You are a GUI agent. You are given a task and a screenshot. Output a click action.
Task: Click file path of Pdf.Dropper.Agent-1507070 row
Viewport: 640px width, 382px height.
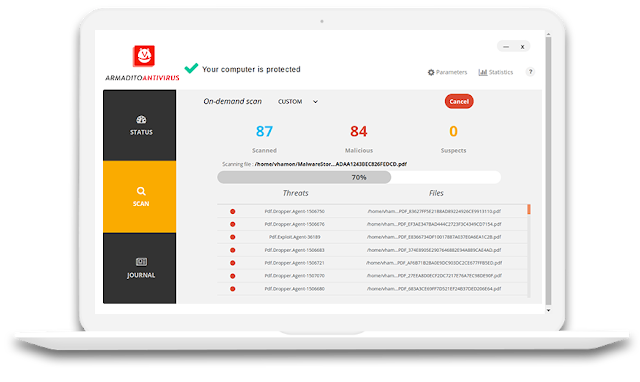tap(434, 276)
